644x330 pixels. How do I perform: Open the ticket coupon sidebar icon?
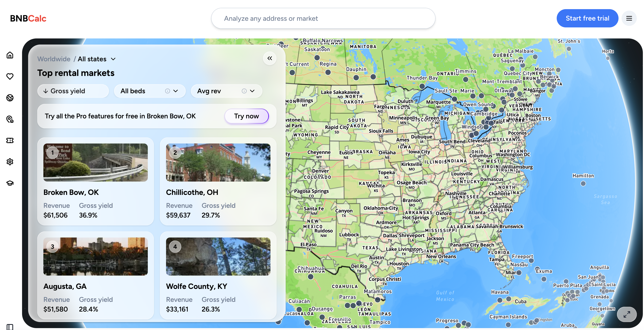coord(10,140)
